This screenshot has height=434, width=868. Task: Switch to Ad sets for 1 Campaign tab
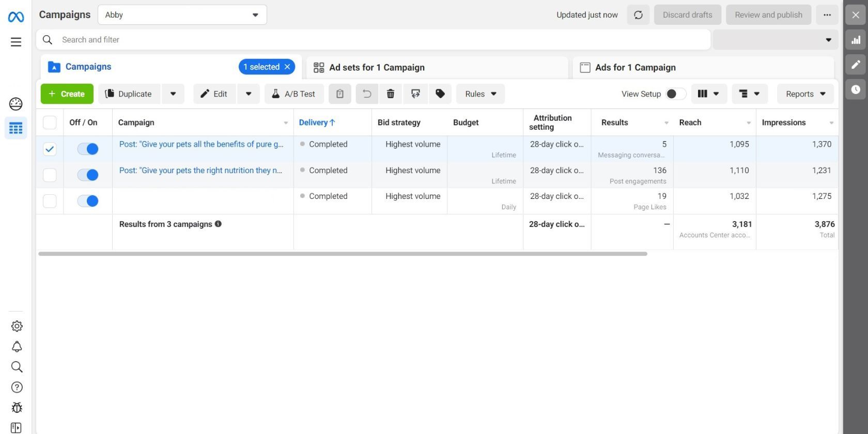point(377,67)
